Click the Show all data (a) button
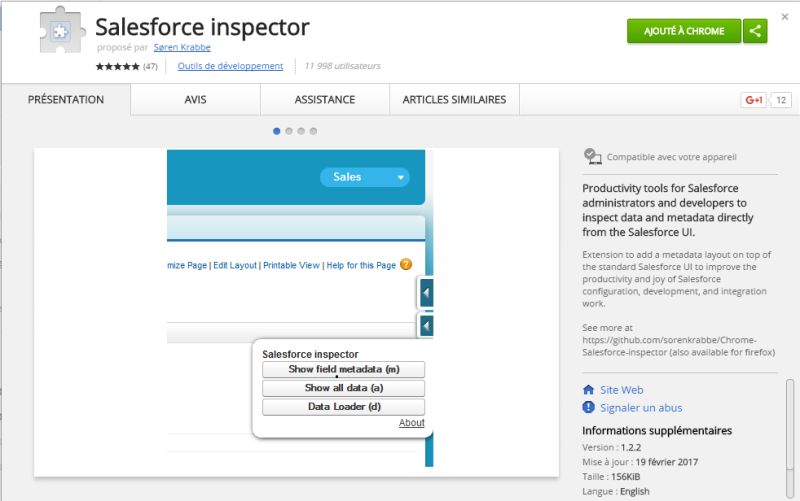The height and width of the screenshot is (501, 800). pyautogui.click(x=343, y=388)
